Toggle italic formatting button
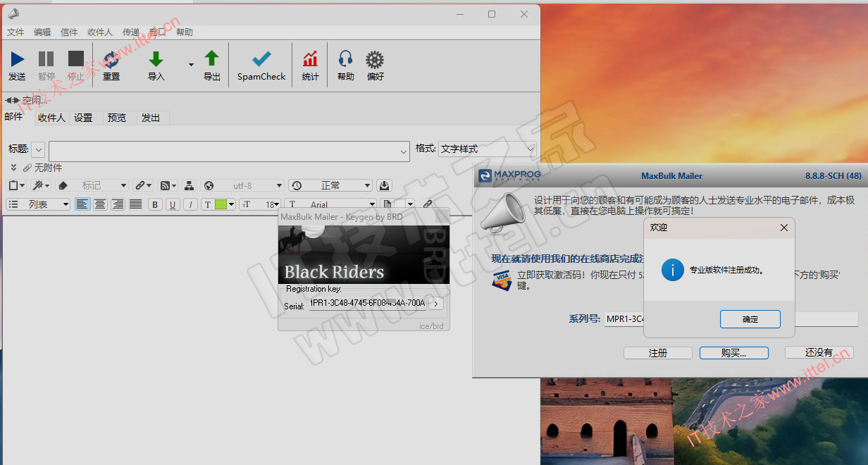The height and width of the screenshot is (465, 868). coord(190,204)
